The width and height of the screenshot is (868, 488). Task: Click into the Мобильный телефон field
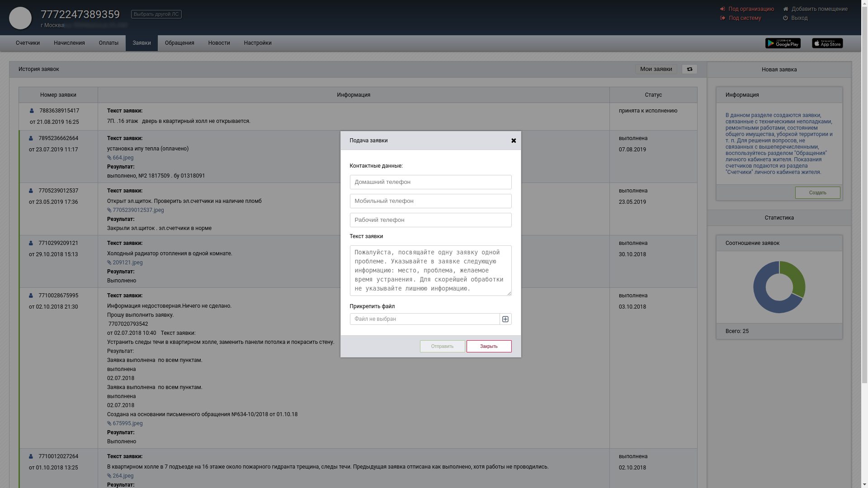pyautogui.click(x=430, y=201)
